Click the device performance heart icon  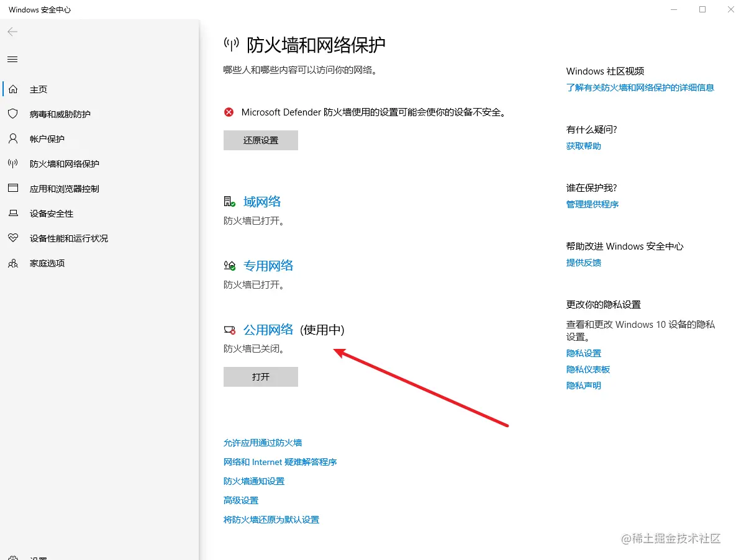click(13, 238)
